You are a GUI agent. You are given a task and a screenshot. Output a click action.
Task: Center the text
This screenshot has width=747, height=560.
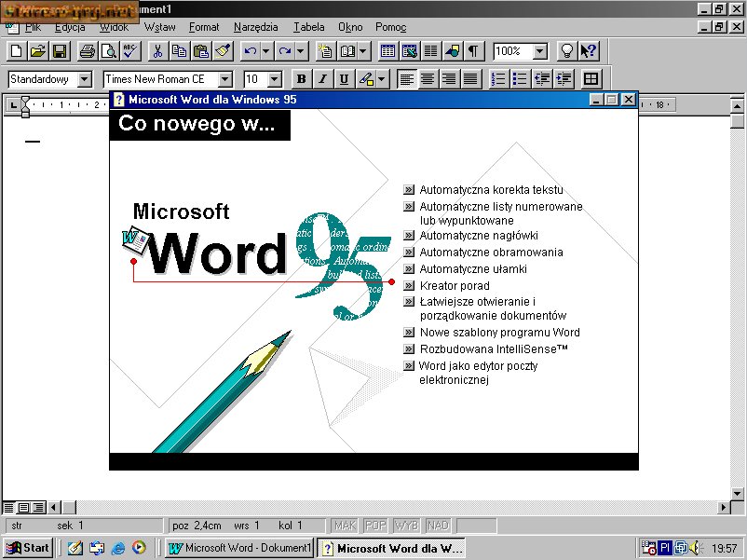point(428,79)
